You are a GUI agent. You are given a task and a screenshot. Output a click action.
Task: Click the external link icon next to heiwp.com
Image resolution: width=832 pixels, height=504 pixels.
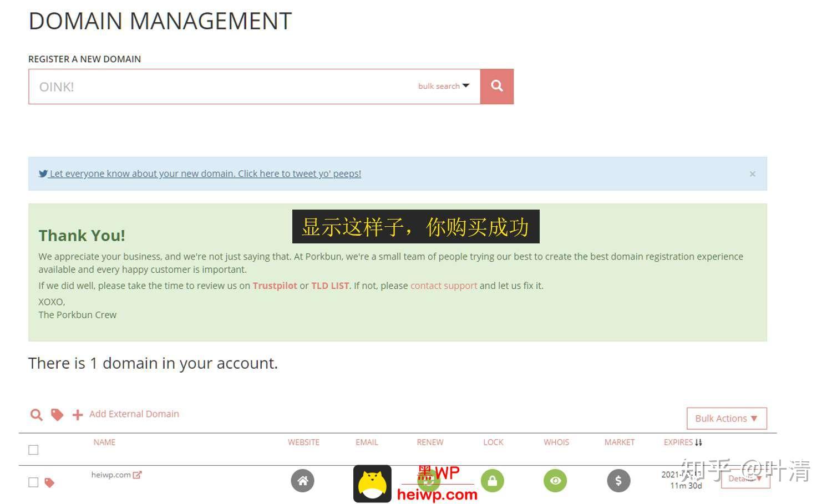point(137,475)
